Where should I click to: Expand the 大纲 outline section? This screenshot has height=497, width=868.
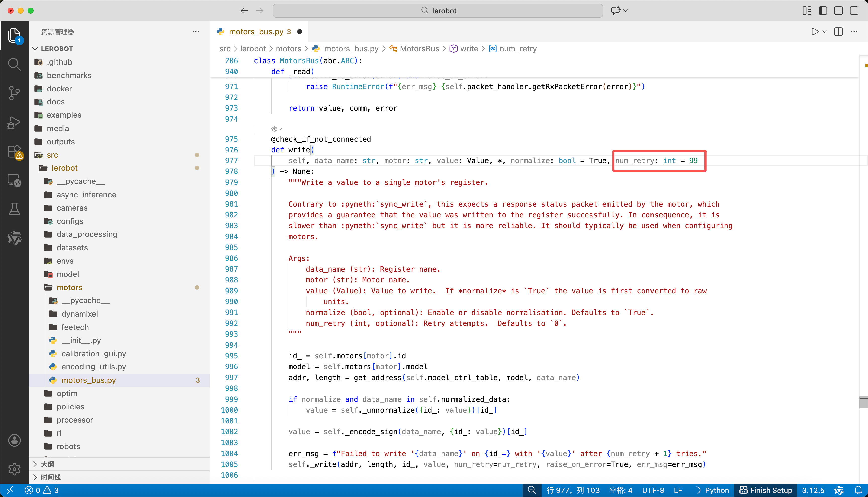(x=120, y=464)
